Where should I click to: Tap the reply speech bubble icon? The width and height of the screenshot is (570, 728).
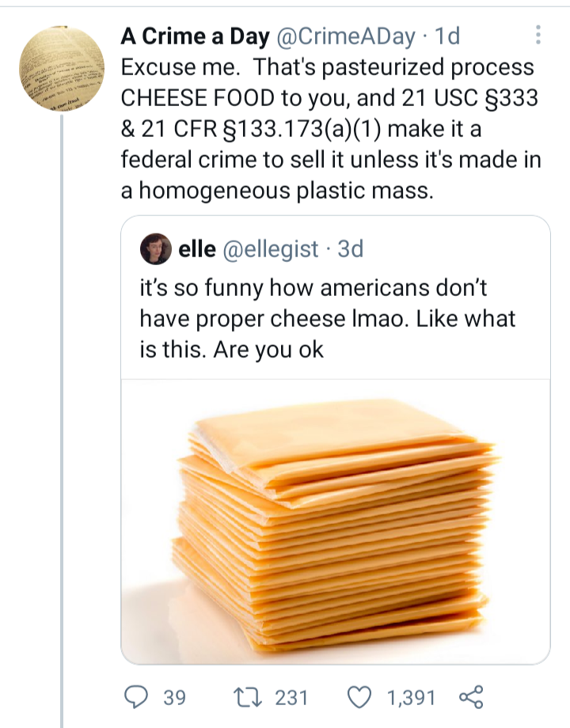coord(138,697)
